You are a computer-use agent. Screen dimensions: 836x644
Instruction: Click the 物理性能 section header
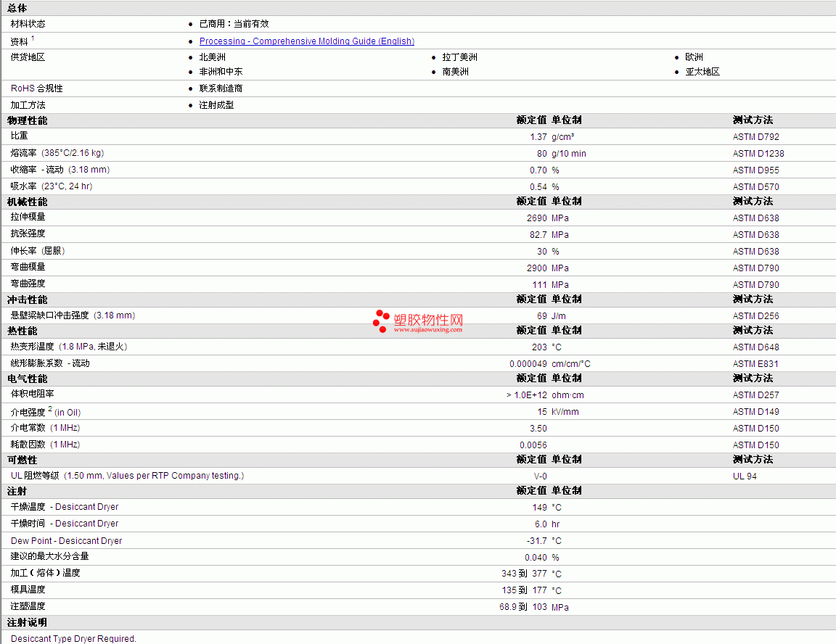point(27,120)
